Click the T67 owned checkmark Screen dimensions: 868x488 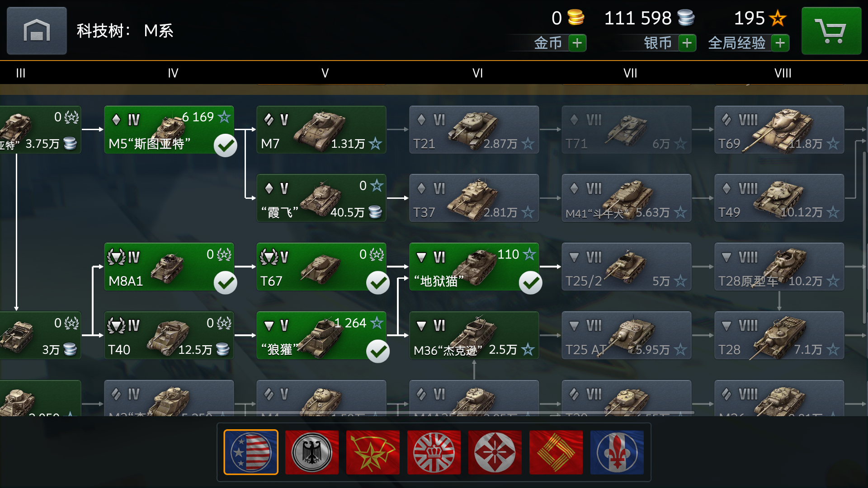pyautogui.click(x=378, y=283)
